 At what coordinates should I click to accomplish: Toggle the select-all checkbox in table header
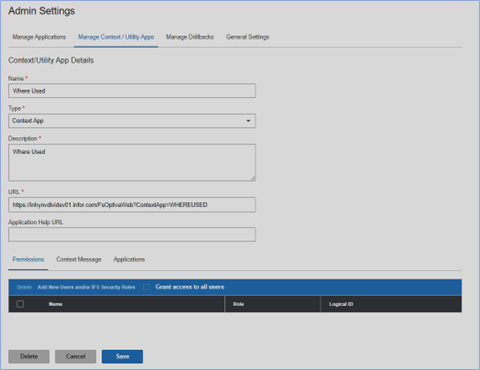coord(20,304)
